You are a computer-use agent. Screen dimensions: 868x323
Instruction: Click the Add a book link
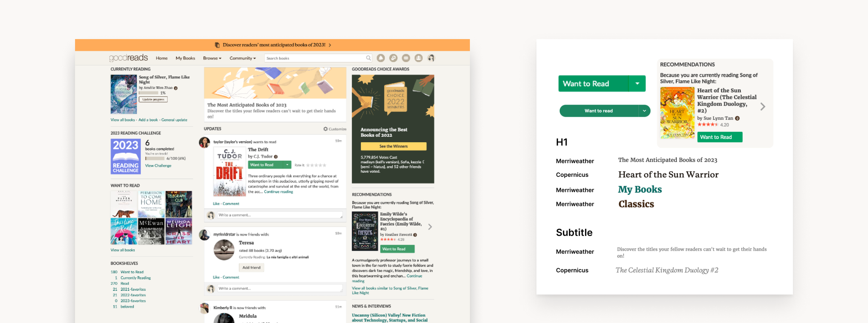coord(148,120)
